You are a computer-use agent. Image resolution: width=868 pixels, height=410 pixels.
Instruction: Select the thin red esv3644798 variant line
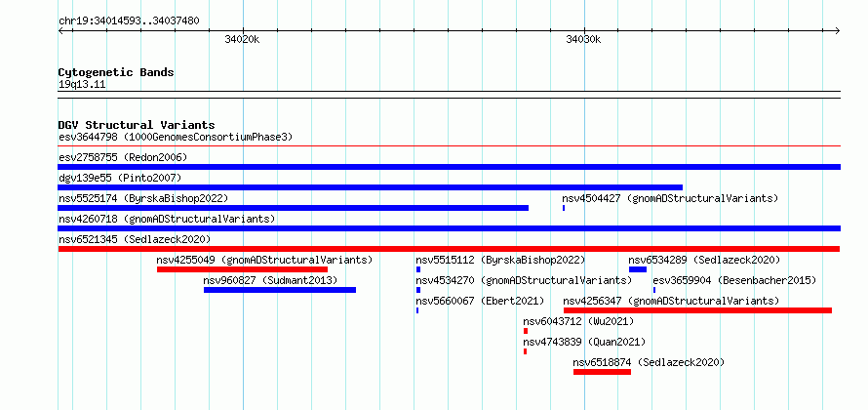coord(449,145)
